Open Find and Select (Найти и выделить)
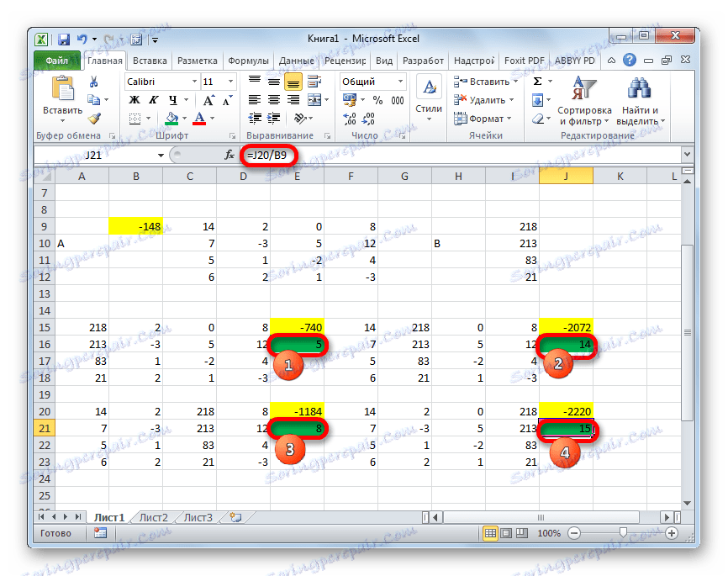Image resolution: width=728 pixels, height=576 pixels. click(x=641, y=101)
